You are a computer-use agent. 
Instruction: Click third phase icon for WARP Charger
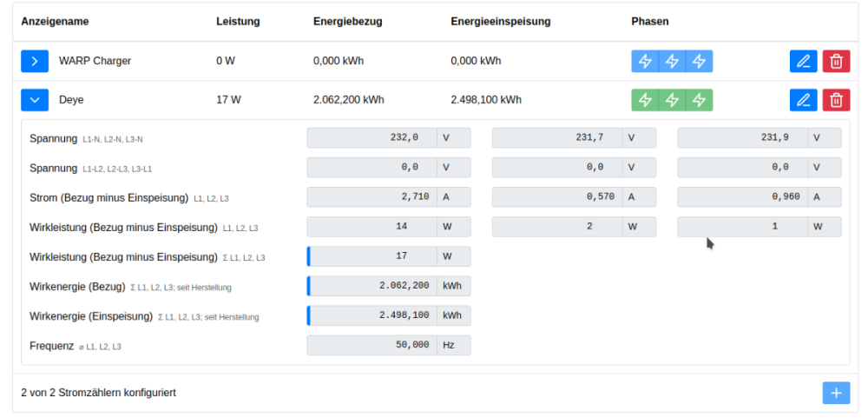tap(699, 61)
